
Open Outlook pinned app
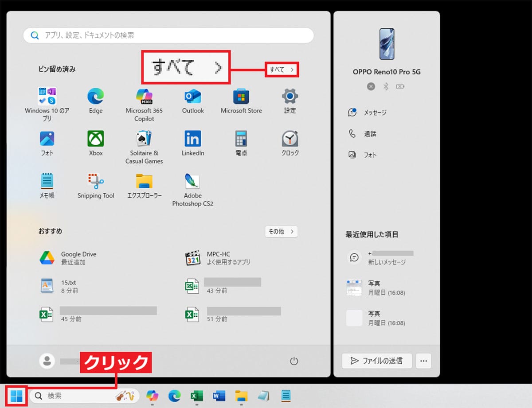tap(193, 96)
